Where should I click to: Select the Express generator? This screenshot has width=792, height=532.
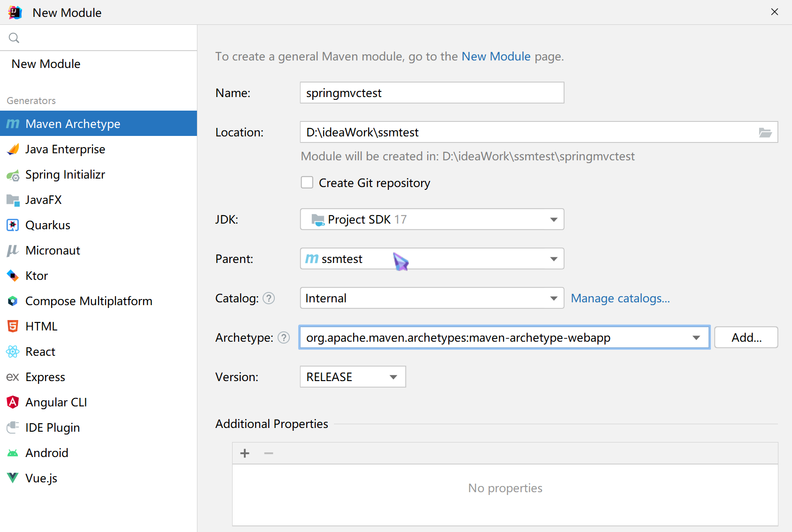[98, 377]
